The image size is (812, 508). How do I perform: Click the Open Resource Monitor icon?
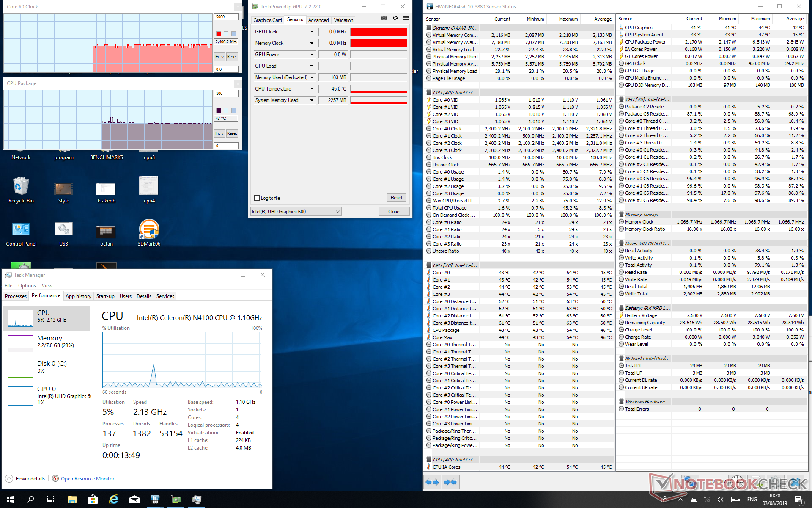(x=55, y=478)
